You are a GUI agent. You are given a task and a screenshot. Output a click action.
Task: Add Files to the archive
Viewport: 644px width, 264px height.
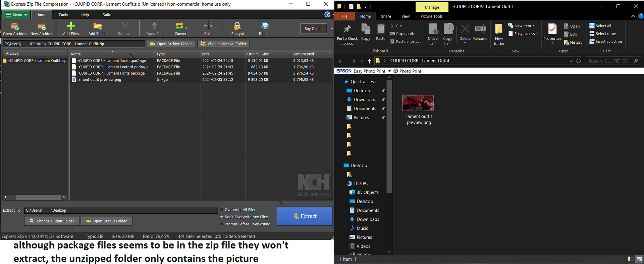(x=71, y=29)
